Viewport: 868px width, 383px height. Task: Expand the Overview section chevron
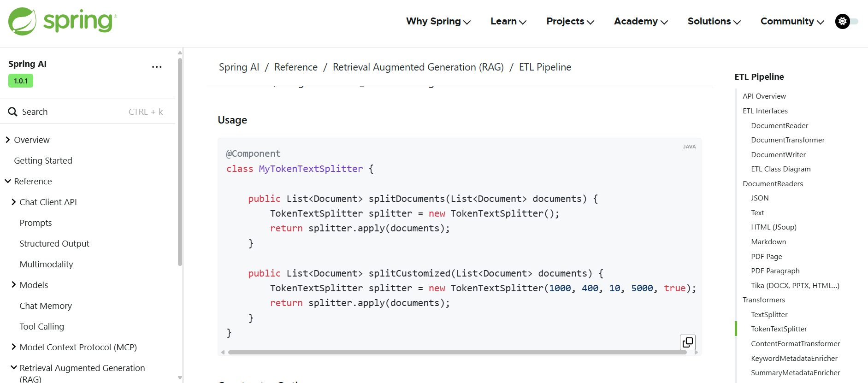pyautogui.click(x=8, y=140)
